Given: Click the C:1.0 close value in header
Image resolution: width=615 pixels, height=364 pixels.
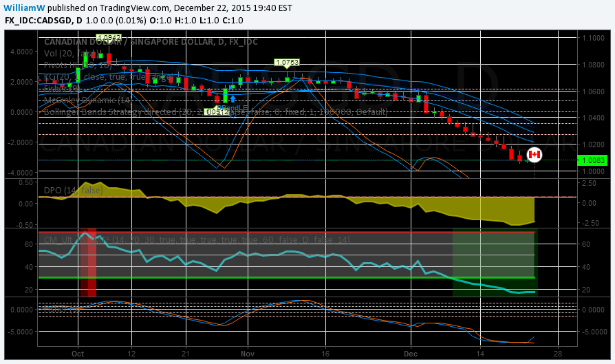Looking at the screenshot, I should coord(233,21).
